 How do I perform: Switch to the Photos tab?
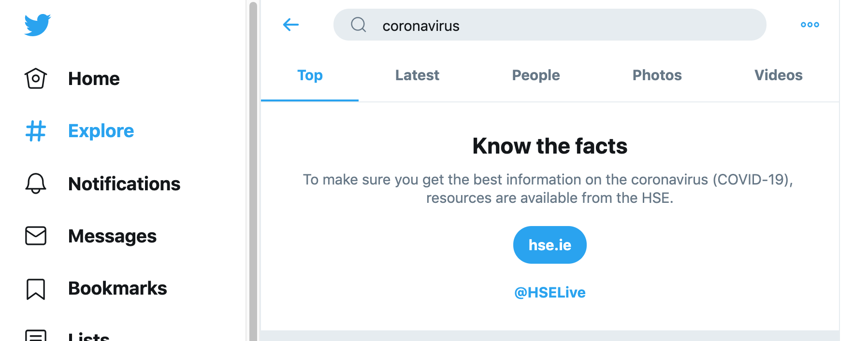coord(657,75)
